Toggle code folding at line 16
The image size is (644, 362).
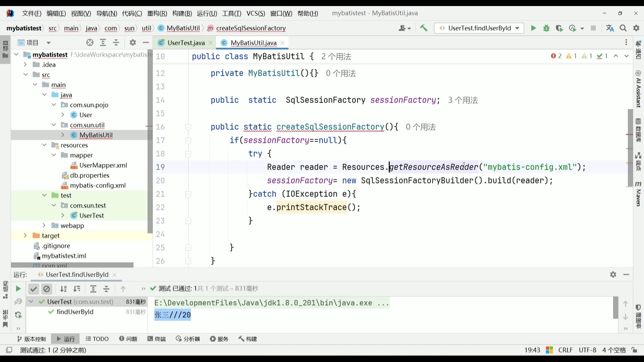pyautogui.click(x=188, y=127)
